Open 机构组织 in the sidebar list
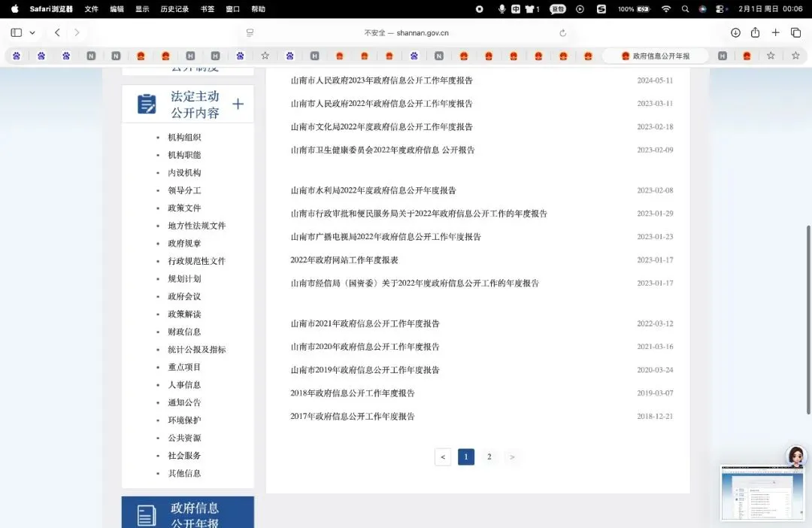Viewport: 812px width, 528px height. tap(184, 138)
